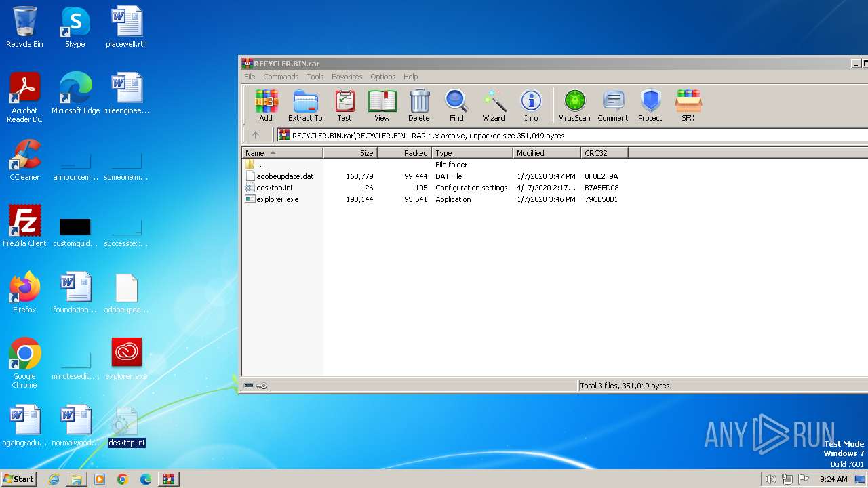Image resolution: width=868 pixels, height=488 pixels.
Task: Sort by the Type column header
Action: (472, 153)
